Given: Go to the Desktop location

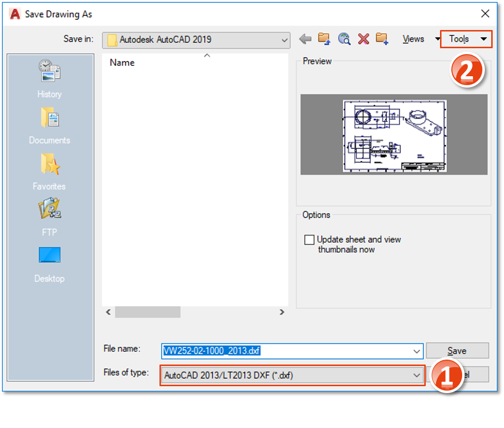Looking at the screenshot, I should (x=50, y=263).
